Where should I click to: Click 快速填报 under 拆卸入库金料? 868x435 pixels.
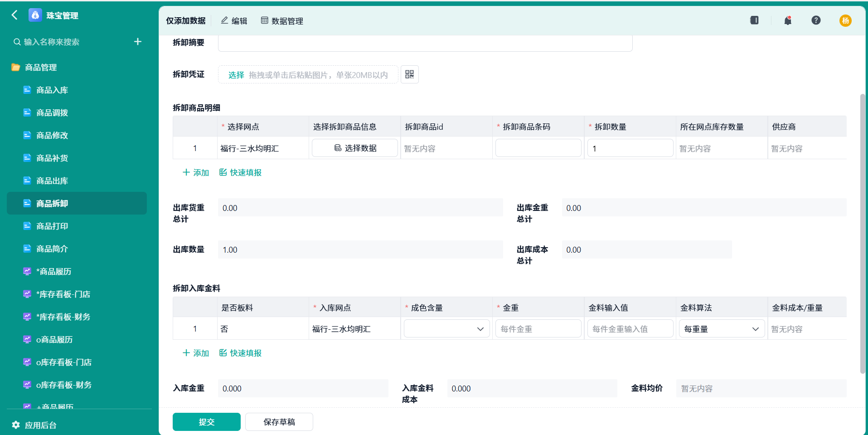(240, 353)
